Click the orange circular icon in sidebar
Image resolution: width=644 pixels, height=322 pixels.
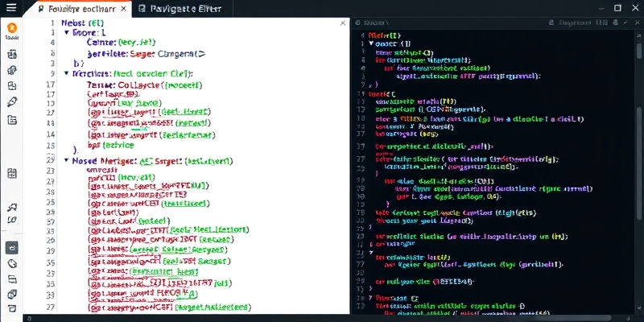12,28
